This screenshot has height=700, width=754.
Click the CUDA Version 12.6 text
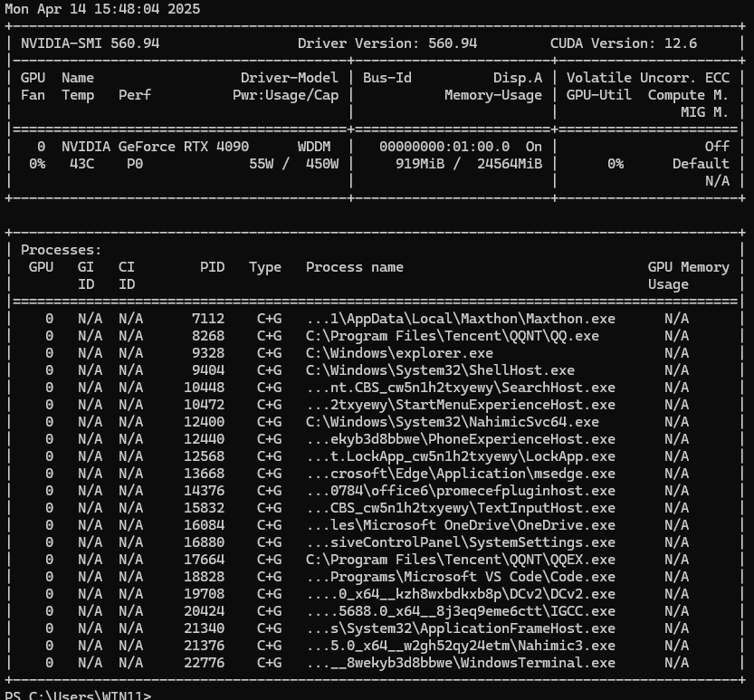click(681, 43)
